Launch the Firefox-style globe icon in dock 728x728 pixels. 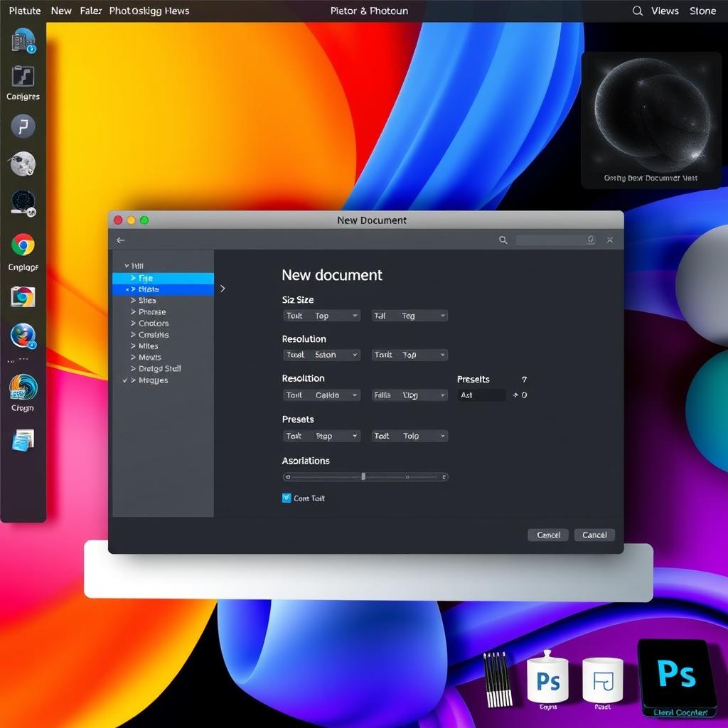(23, 336)
